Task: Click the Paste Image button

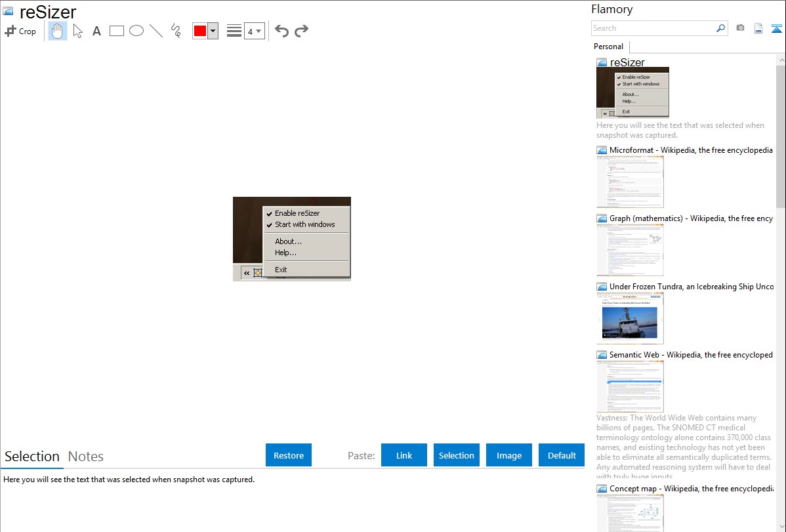Action: click(508, 455)
